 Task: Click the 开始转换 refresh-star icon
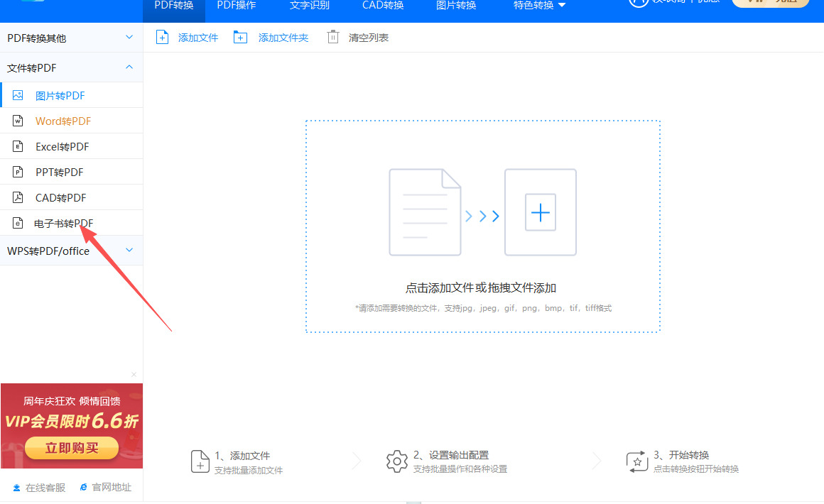click(x=637, y=462)
